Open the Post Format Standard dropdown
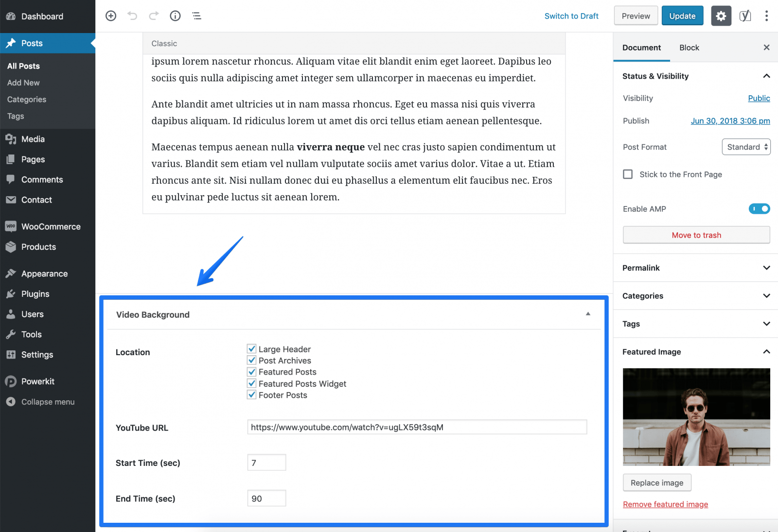This screenshot has width=778, height=532. coord(746,147)
